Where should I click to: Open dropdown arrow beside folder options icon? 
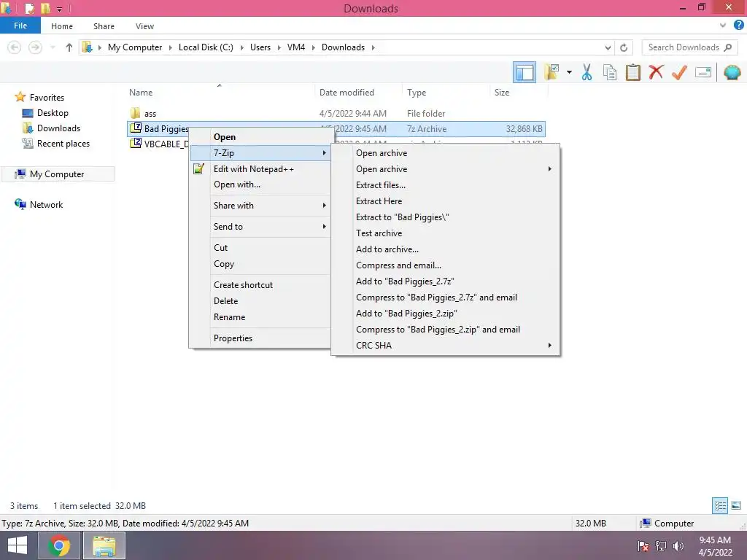tap(569, 72)
